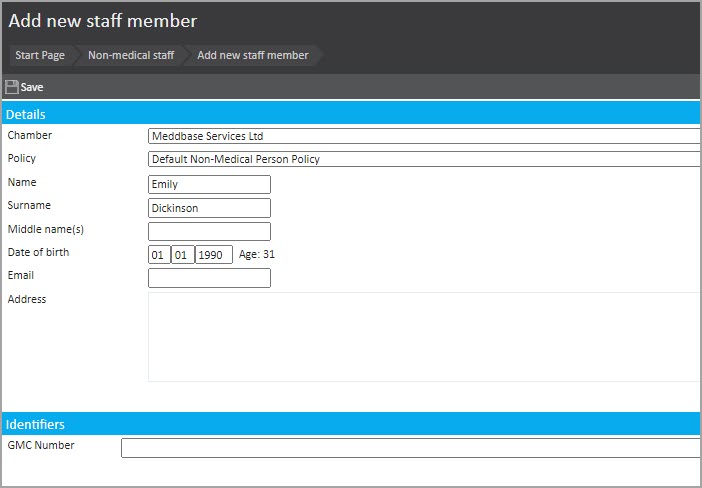
Task: Click the year box showing 1990
Action: [x=214, y=255]
